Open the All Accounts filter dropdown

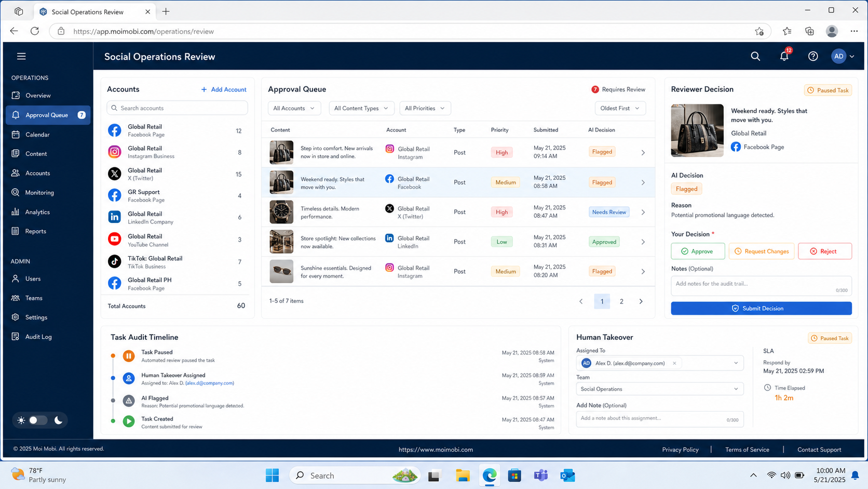click(294, 108)
